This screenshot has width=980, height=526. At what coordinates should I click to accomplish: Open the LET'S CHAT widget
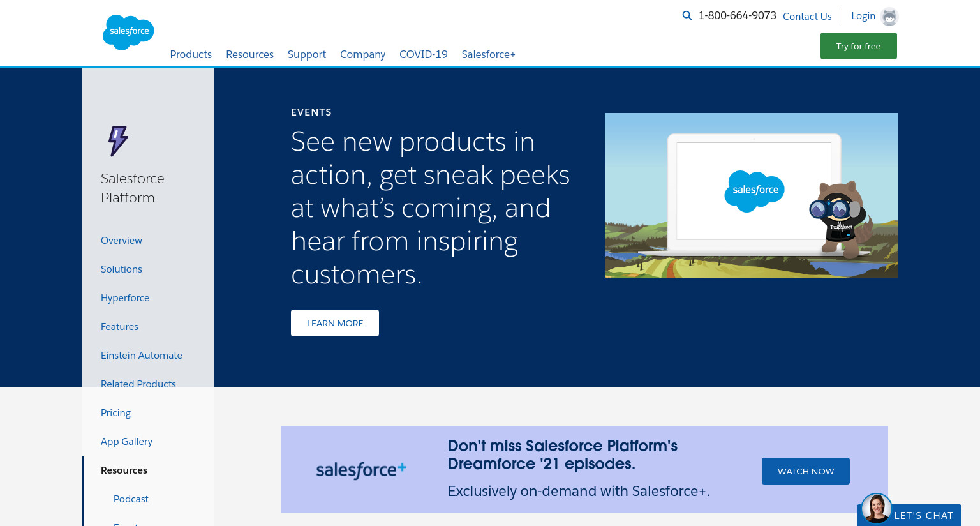(910, 515)
